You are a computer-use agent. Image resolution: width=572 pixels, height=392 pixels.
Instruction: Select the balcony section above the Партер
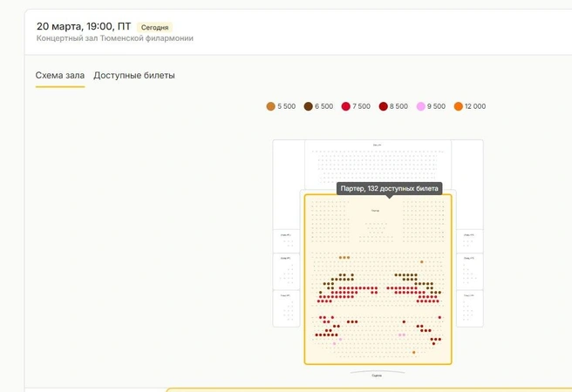[x=378, y=165]
